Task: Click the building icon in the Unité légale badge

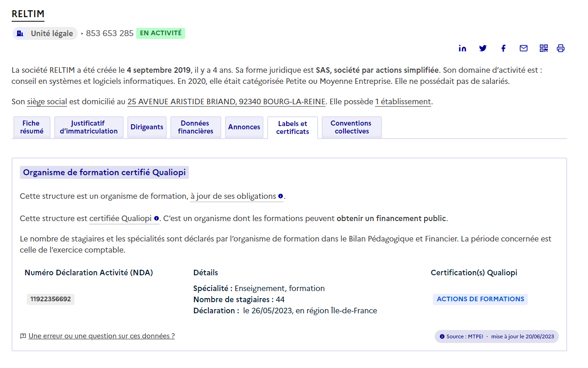Action: click(x=20, y=33)
